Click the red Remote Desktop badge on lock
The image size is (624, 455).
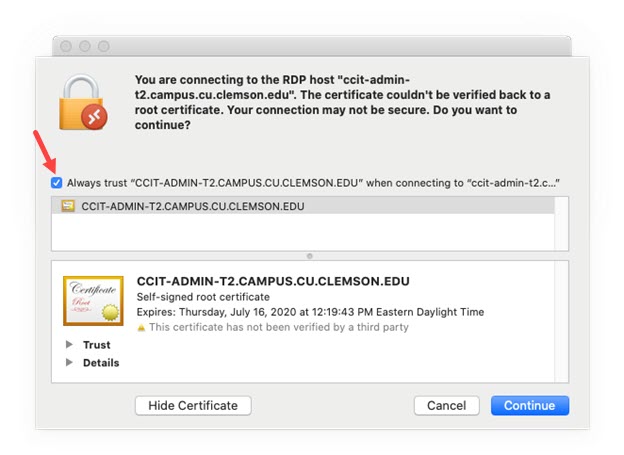[x=94, y=117]
